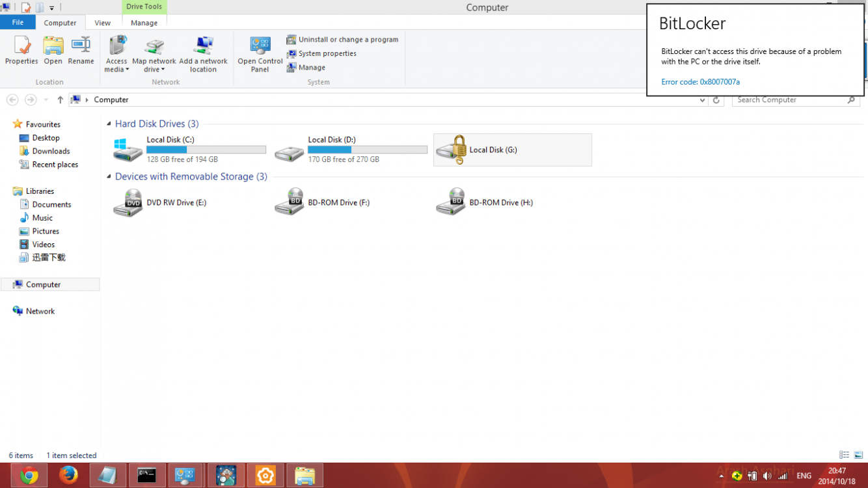The height and width of the screenshot is (488, 868).
Task: Select the locked Local Disk G: drive
Action: pos(512,150)
